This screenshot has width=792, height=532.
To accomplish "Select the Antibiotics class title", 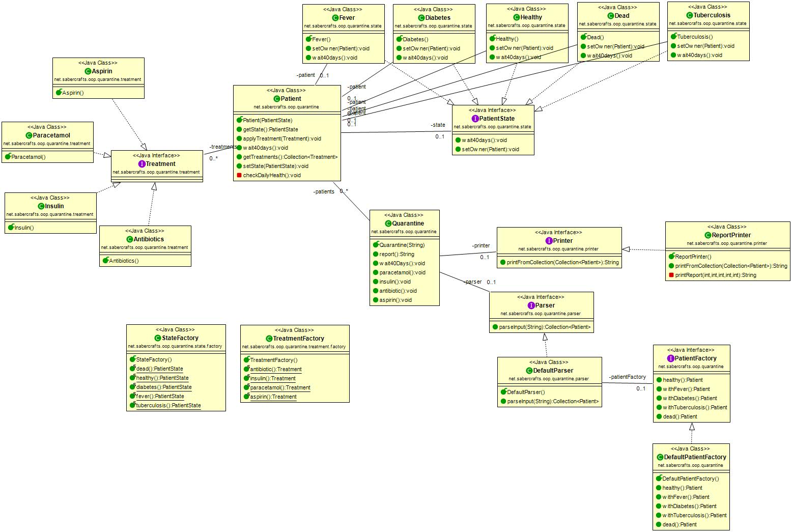I will click(149, 239).
